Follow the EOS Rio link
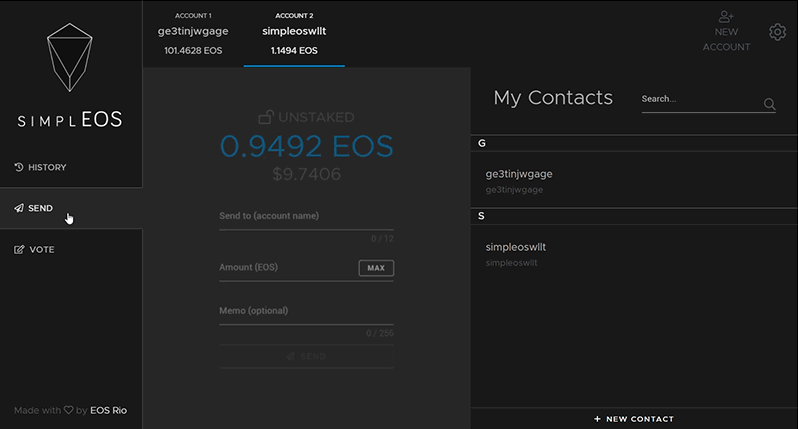 (x=108, y=410)
